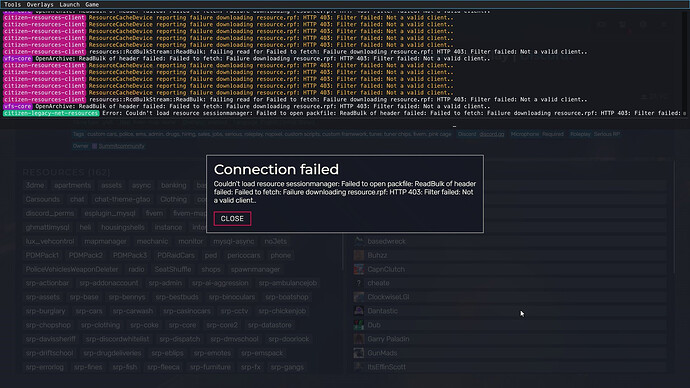Click the CapnClutch player avatar

pos(359,269)
